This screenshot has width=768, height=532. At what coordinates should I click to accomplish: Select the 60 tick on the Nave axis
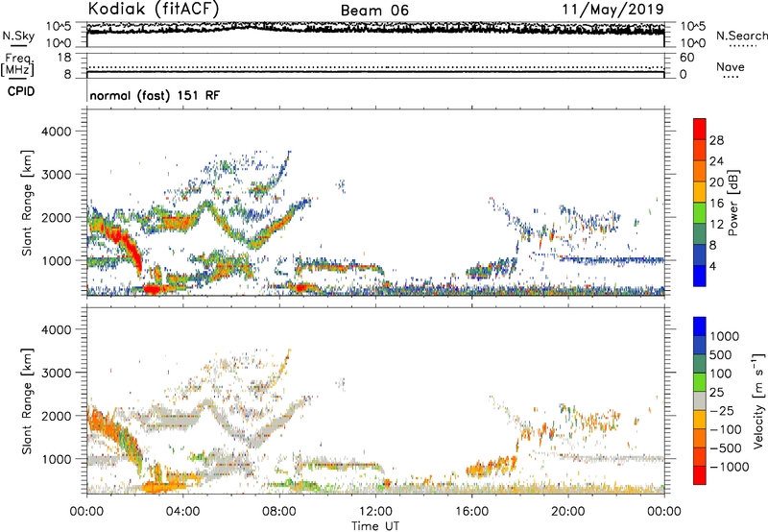687,58
